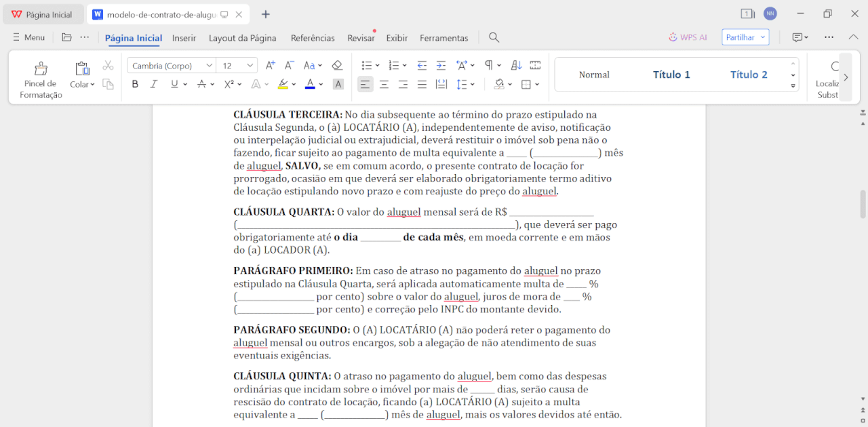The width and height of the screenshot is (868, 427).
Task: Click the window layout icon showing 1
Action: (747, 14)
